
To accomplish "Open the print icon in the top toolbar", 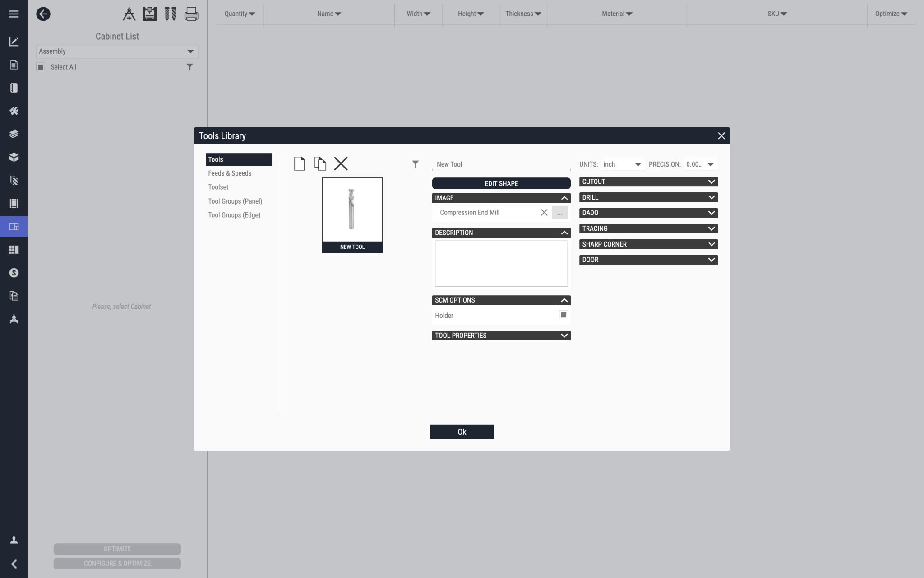I will (191, 14).
